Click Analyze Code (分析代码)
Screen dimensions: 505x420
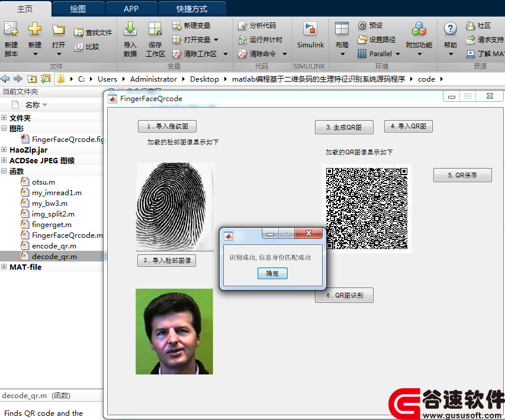click(x=257, y=25)
